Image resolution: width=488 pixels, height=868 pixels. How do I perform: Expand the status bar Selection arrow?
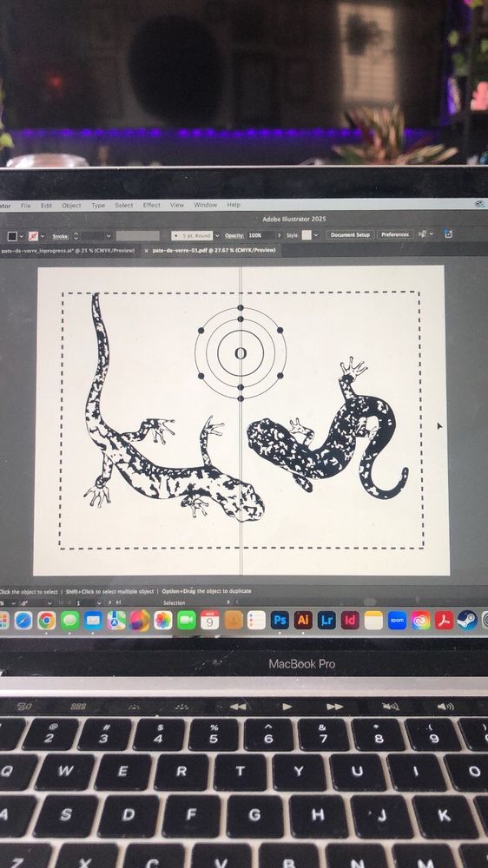pos(228,602)
